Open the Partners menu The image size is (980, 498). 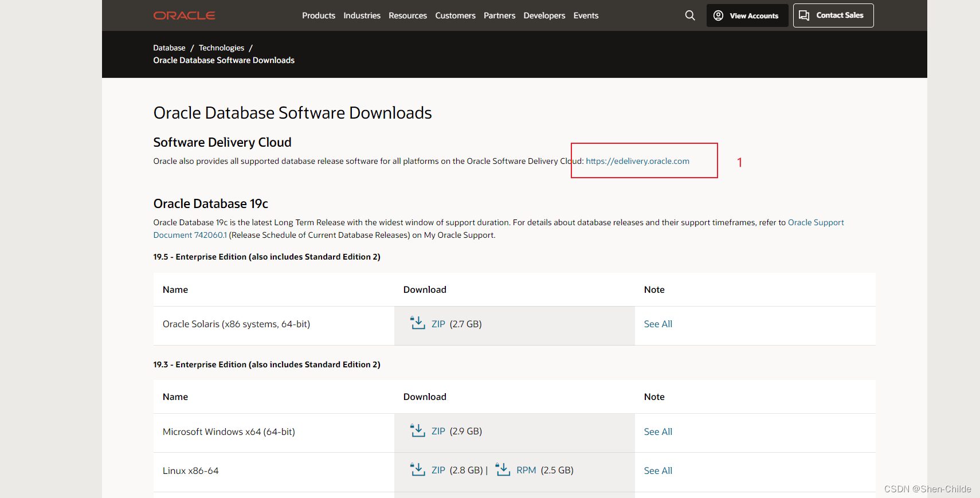[499, 15]
